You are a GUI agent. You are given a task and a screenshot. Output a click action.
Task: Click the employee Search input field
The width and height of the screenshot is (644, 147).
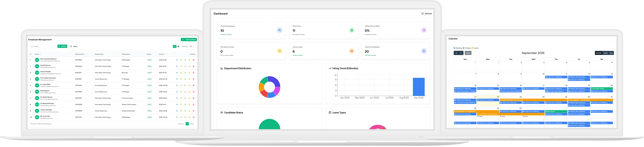pyautogui.click(x=44, y=47)
